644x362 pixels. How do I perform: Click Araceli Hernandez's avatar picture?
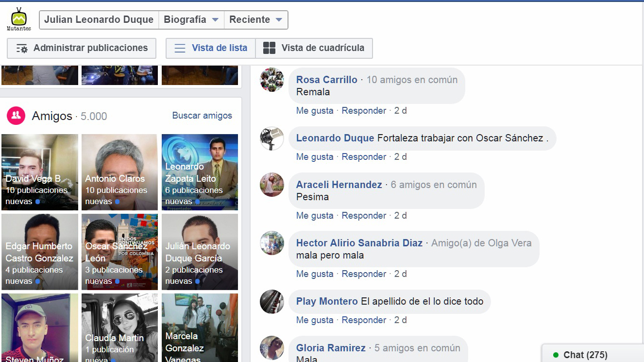coord(272,185)
